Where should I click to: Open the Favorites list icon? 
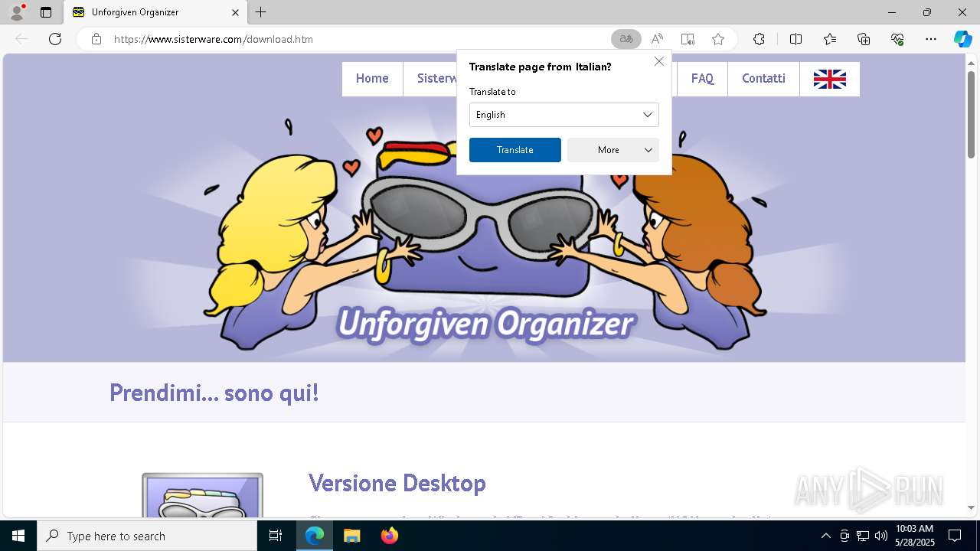[x=830, y=39]
